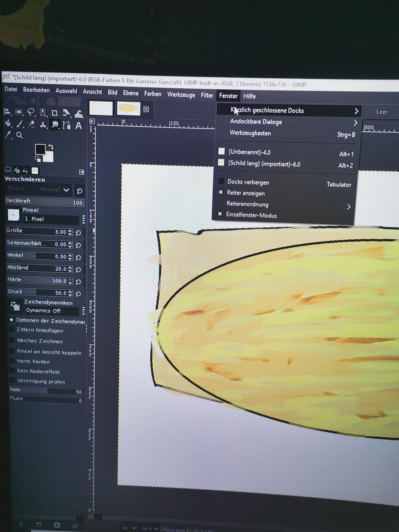Toggle the Einzelfenster-Modus option
The width and height of the screenshot is (399, 532).
coord(251,215)
